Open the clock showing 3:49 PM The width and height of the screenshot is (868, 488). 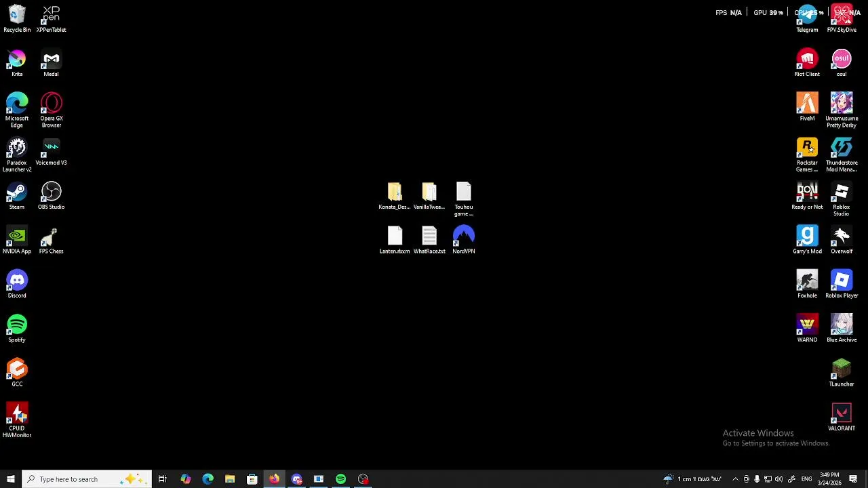coord(829,479)
